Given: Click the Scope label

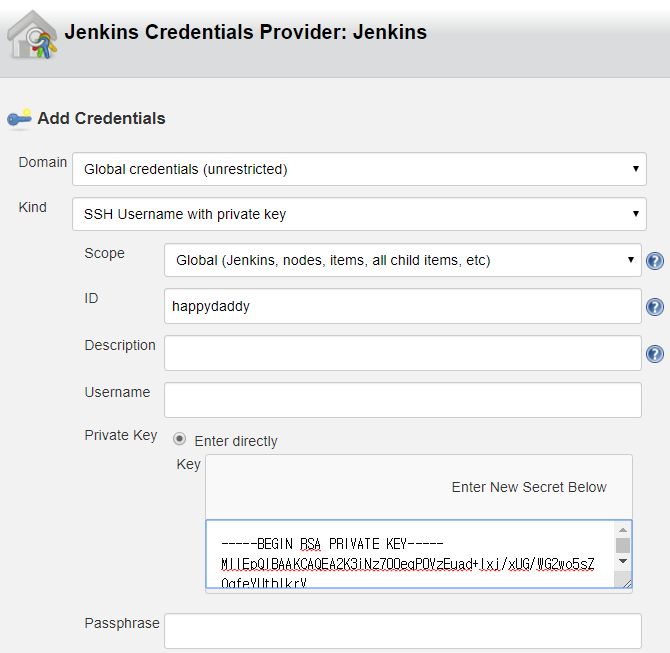Looking at the screenshot, I should pyautogui.click(x=105, y=253).
